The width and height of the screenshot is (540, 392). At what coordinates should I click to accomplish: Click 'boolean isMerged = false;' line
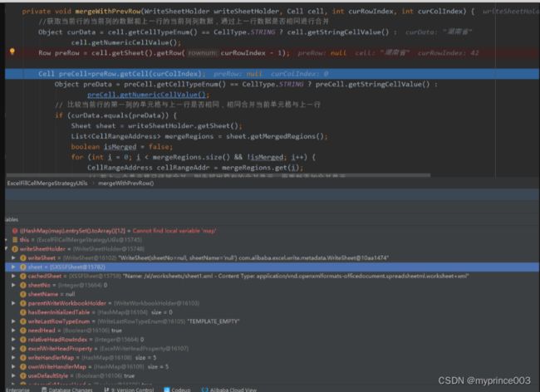(x=121, y=147)
